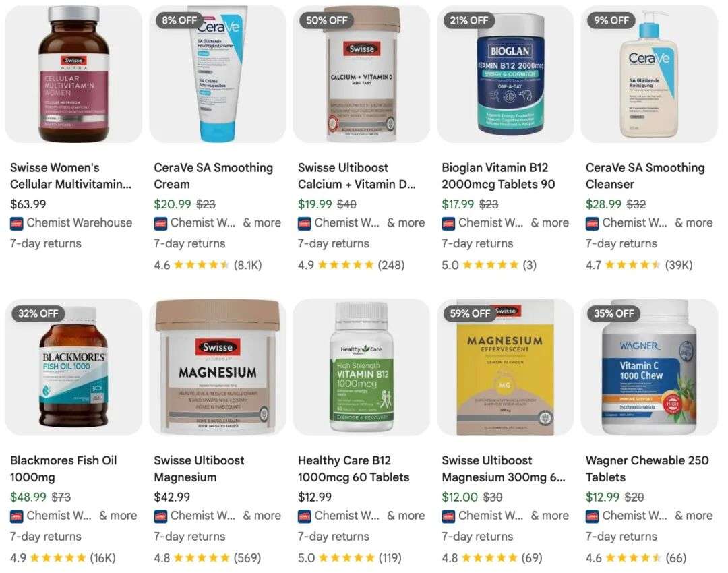Image resolution: width=728 pixels, height=573 pixels.
Task: Open the CeraVe SA Smoothing Cleanser image
Action: point(649,74)
